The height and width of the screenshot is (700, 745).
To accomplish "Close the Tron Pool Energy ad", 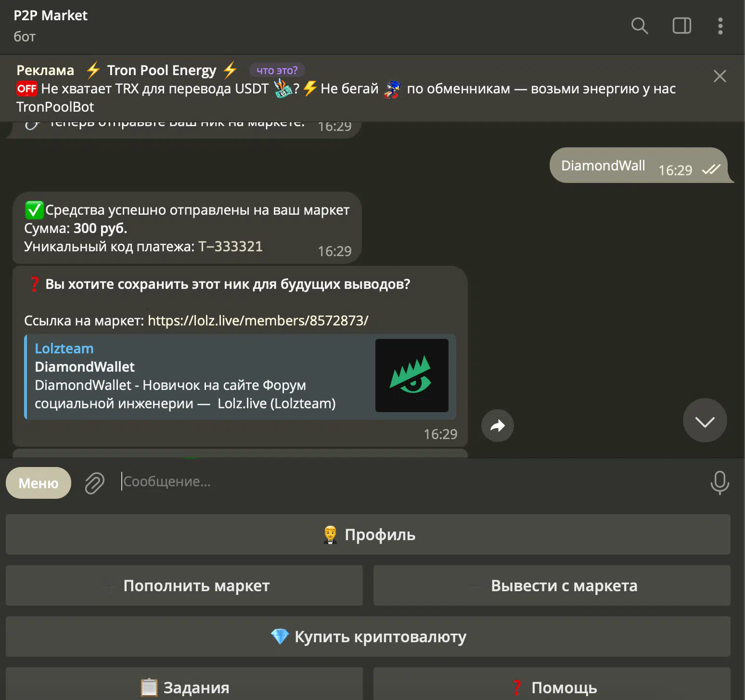I will [x=719, y=76].
